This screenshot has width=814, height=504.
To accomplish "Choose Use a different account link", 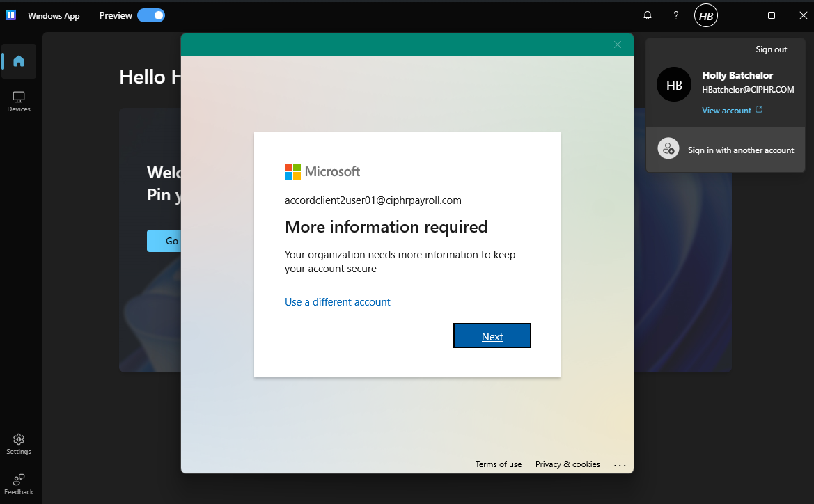I will click(338, 302).
